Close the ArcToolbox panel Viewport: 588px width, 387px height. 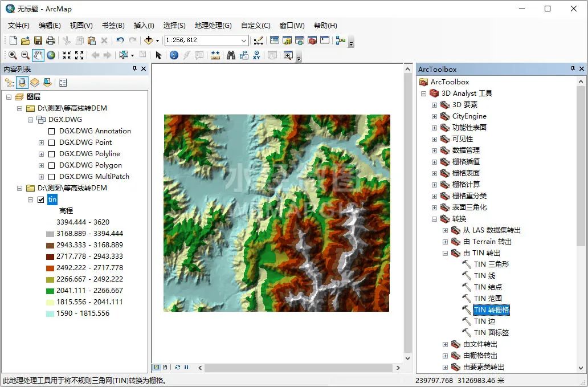coord(582,68)
